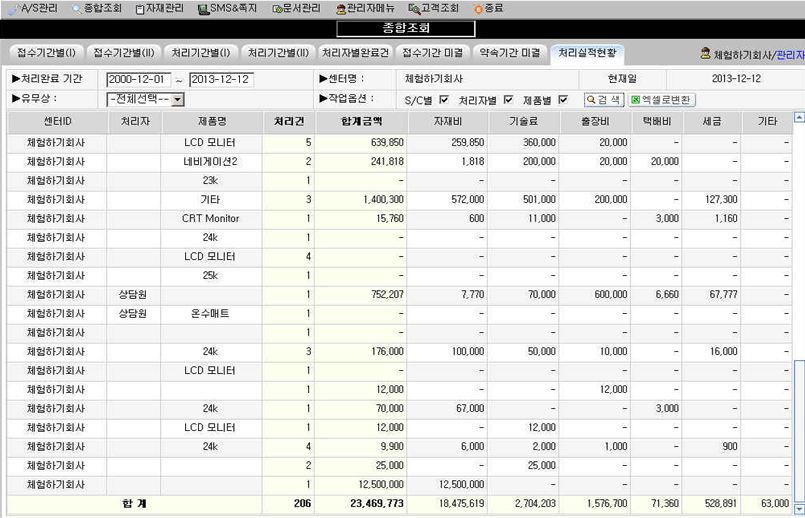Switch to the 접수기간별(I) tab
Screen dimensions: 805x518
point(43,52)
